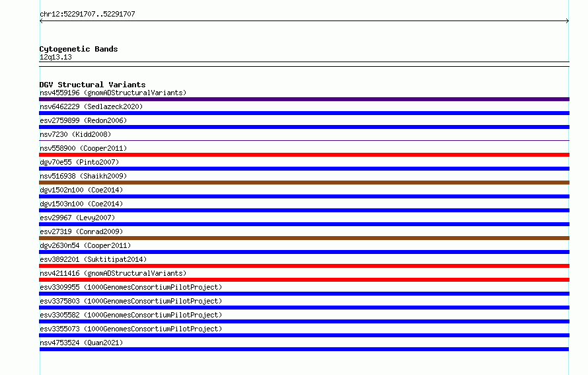Open variant dgv1502n100 (Coe2014) label
Viewport: 588px width, 375px height.
(x=81, y=190)
